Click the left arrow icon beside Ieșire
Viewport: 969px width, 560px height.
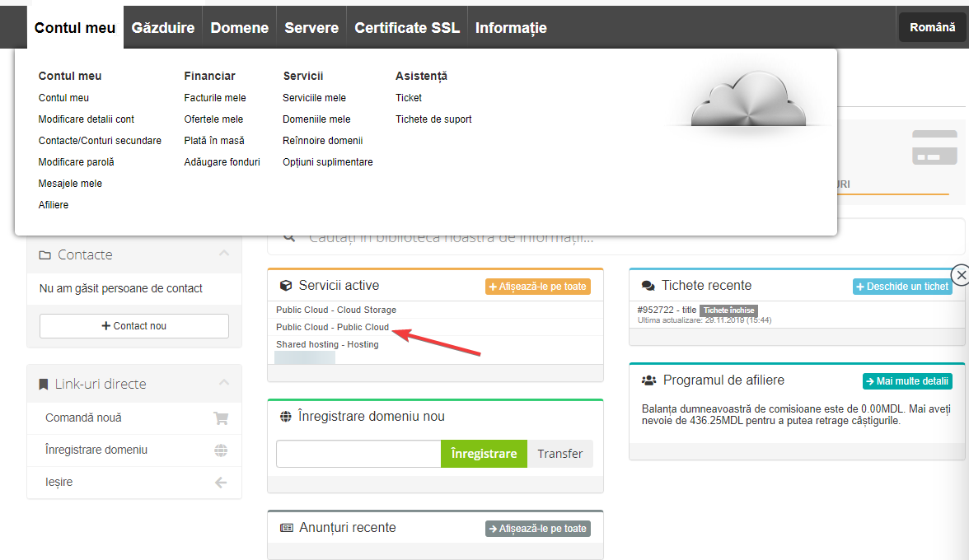pyautogui.click(x=221, y=483)
